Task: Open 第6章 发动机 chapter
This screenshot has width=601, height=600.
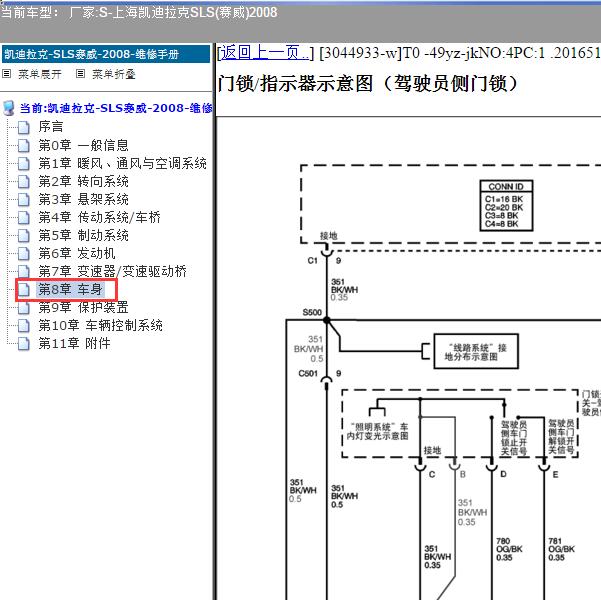Action: (77, 253)
